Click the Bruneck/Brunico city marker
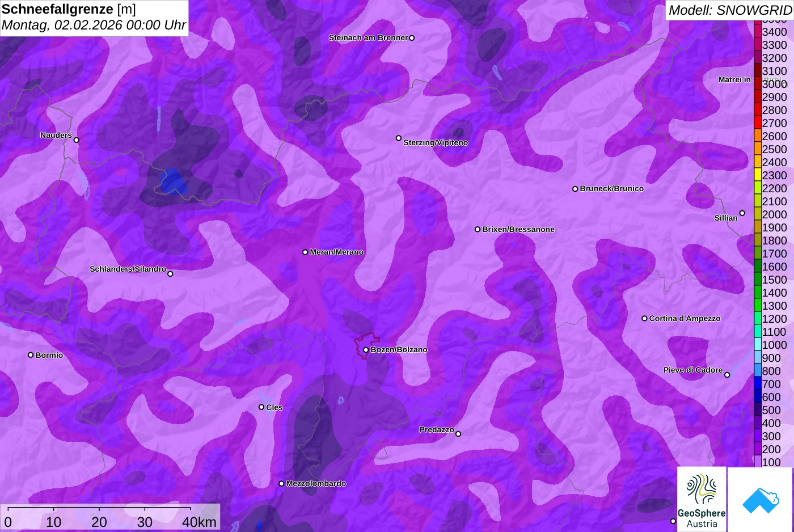This screenshot has width=794, height=532. (575, 189)
